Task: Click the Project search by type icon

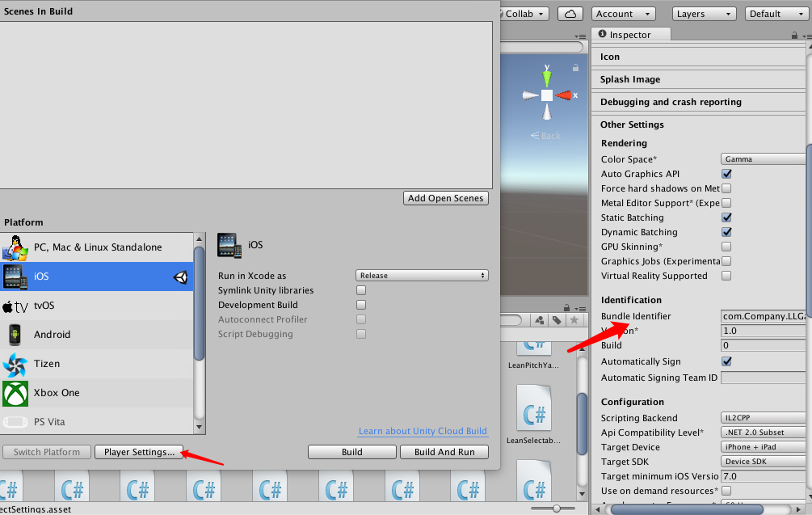Action: coord(540,321)
